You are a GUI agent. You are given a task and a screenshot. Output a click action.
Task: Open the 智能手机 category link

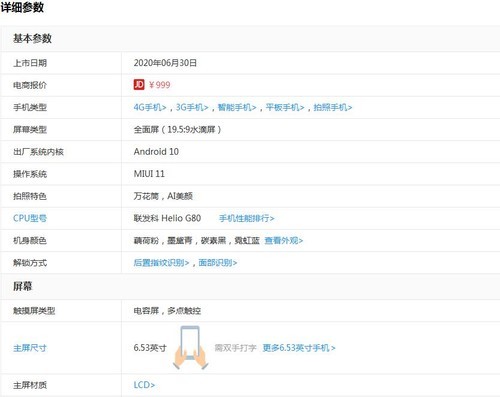tap(237, 107)
